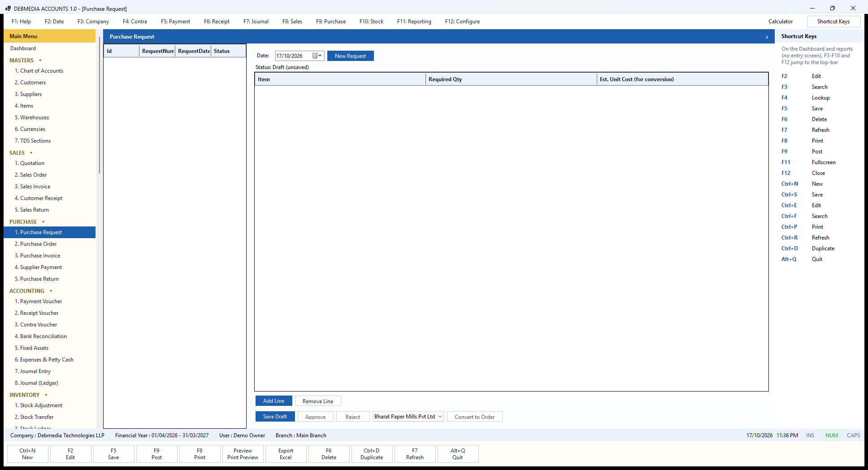The width and height of the screenshot is (868, 470).
Task: Click the Reject button
Action: [x=353, y=417]
